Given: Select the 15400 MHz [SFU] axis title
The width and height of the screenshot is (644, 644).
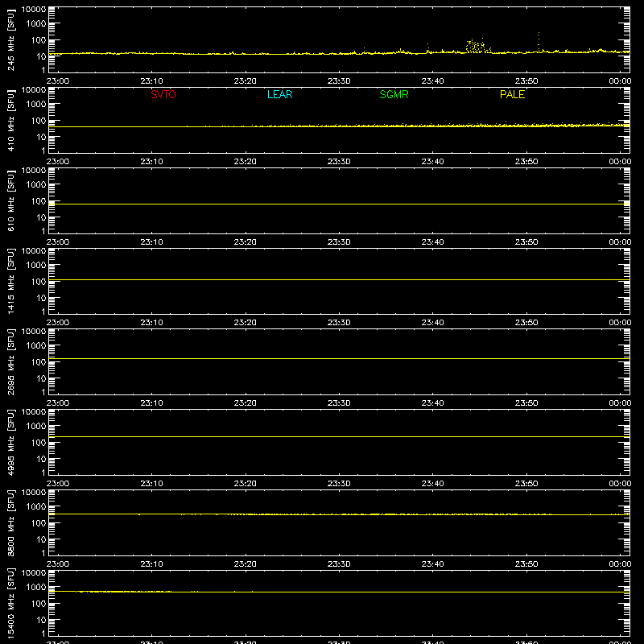Looking at the screenshot, I should (11, 603).
